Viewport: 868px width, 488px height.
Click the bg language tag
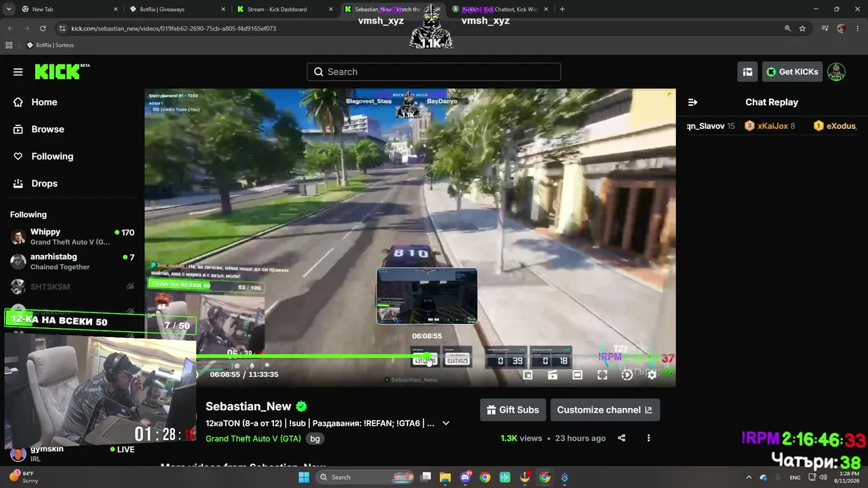(x=315, y=439)
